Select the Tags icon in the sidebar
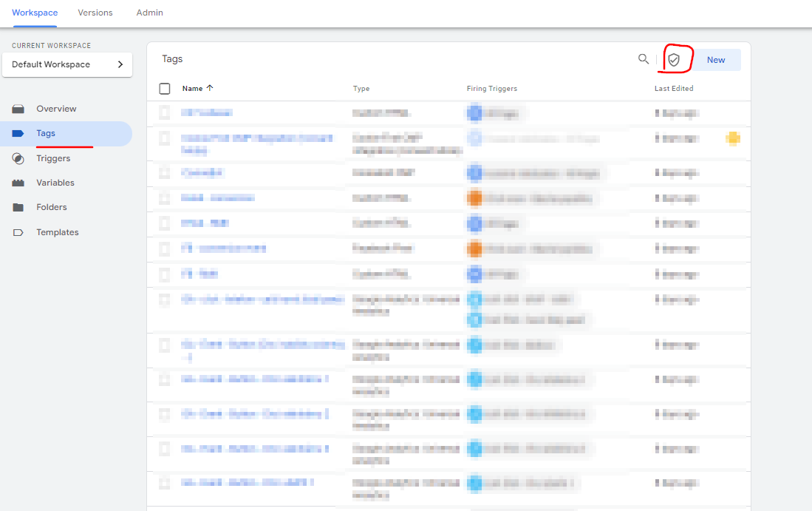 (x=18, y=134)
